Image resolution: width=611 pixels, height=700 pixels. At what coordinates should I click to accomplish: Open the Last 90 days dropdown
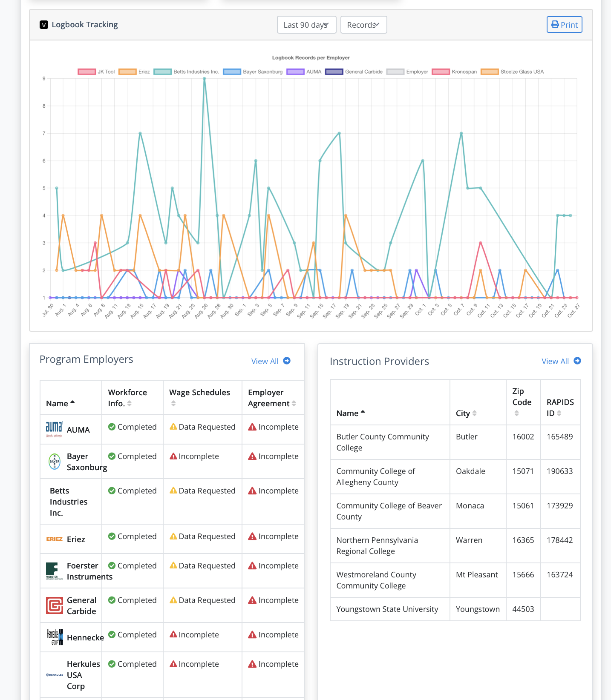click(306, 25)
